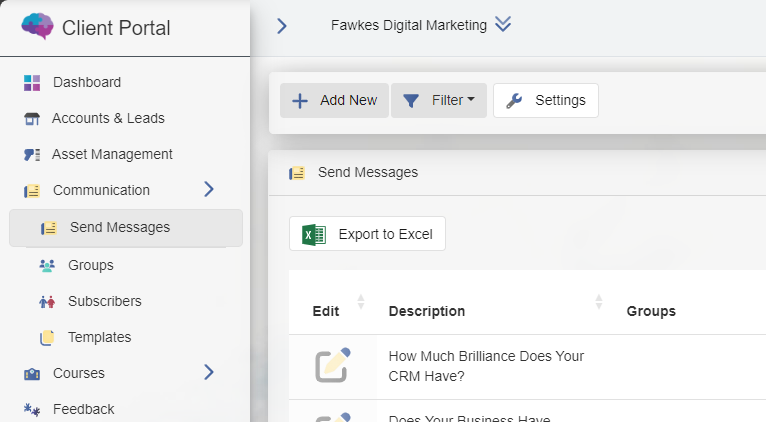Click the Groups people icon
This screenshot has height=422, width=766.
[x=47, y=265]
